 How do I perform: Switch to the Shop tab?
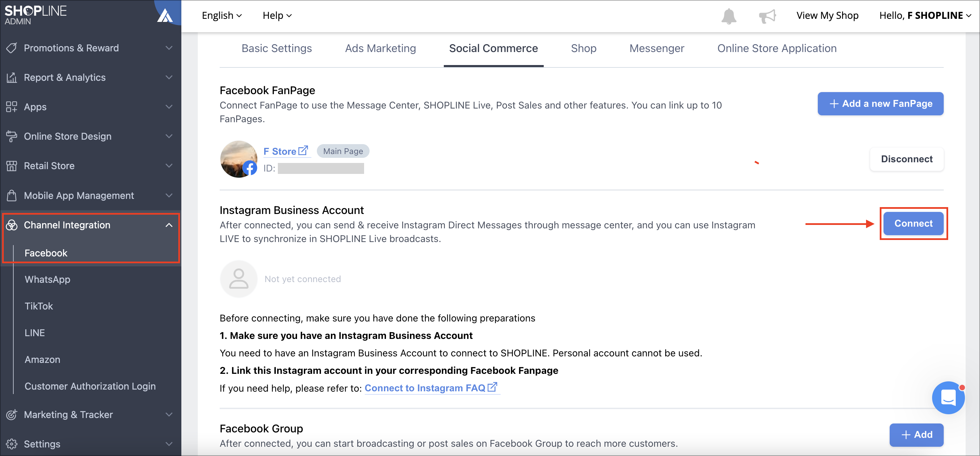(584, 48)
